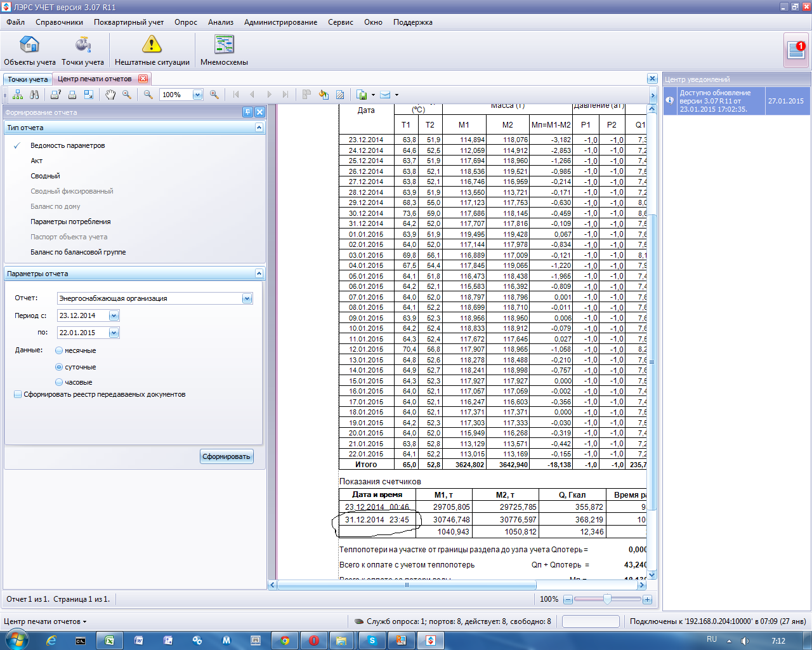Pin the Формирование отчета panel
The image size is (812, 650).
[x=248, y=112]
